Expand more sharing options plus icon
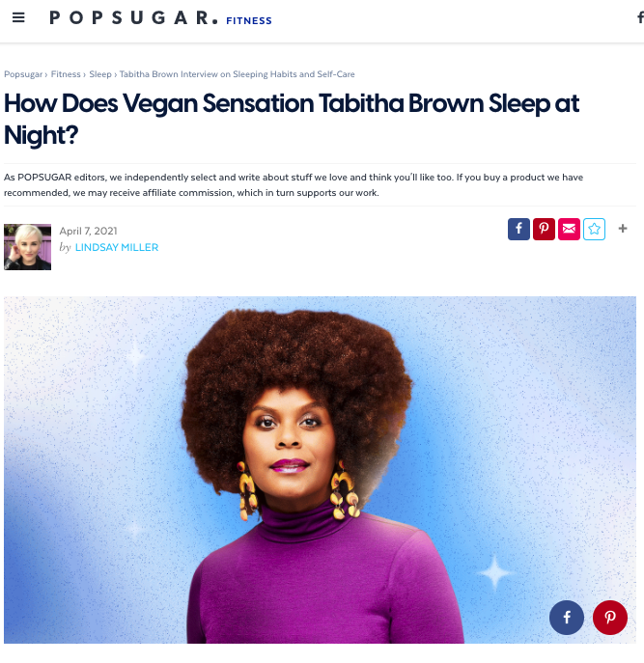The image size is (644, 663). [x=623, y=229]
